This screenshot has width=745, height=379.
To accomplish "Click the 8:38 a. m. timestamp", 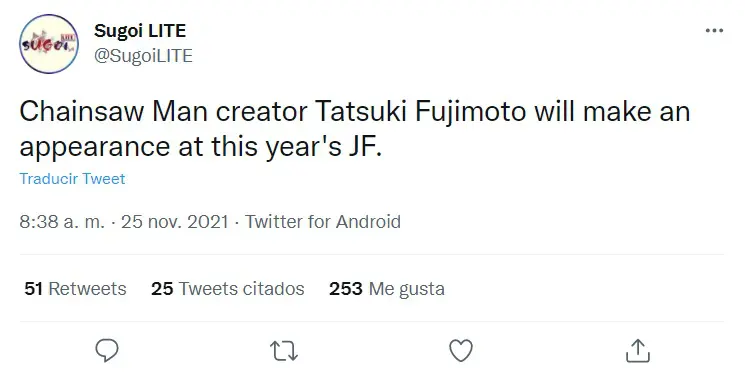I will click(x=62, y=222).
